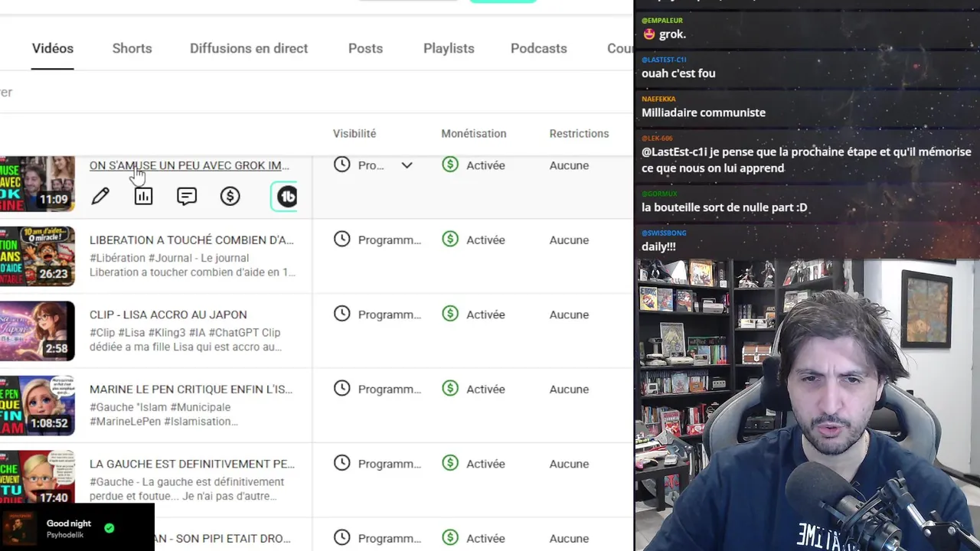Click the Monétisation column header

(473, 133)
